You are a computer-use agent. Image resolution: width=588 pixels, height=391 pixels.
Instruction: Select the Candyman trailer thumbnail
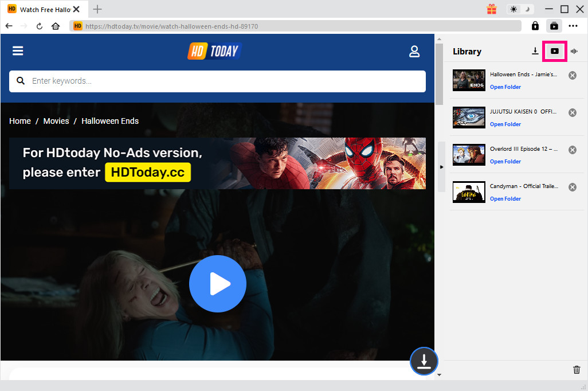pos(469,192)
